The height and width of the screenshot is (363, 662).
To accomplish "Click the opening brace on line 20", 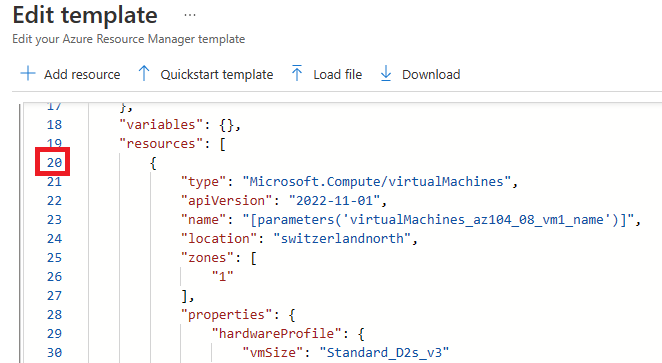I will coord(153,163).
